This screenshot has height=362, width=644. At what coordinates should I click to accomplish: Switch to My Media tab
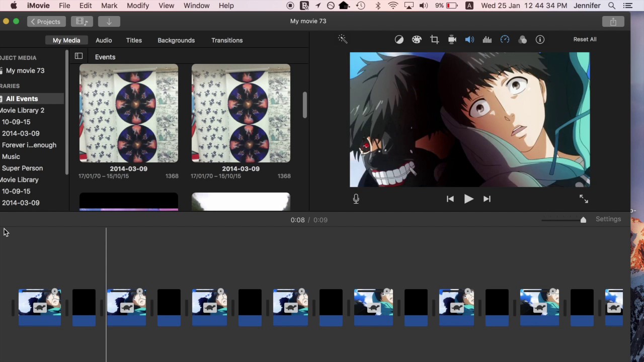66,40
